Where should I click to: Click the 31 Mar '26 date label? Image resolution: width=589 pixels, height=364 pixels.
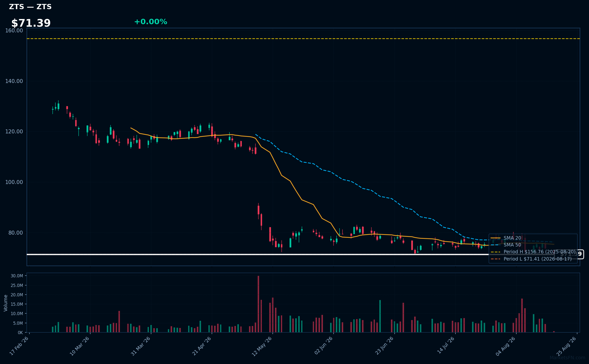[141, 346]
